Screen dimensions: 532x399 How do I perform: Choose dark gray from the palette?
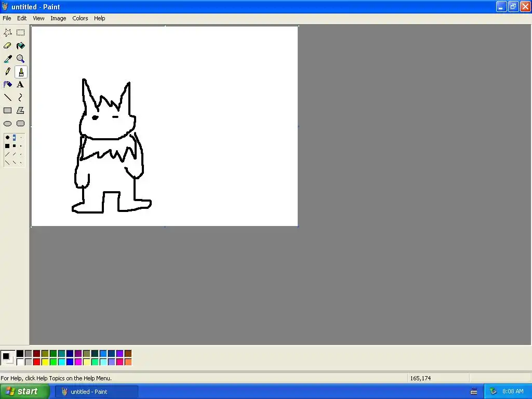[x=28, y=354]
